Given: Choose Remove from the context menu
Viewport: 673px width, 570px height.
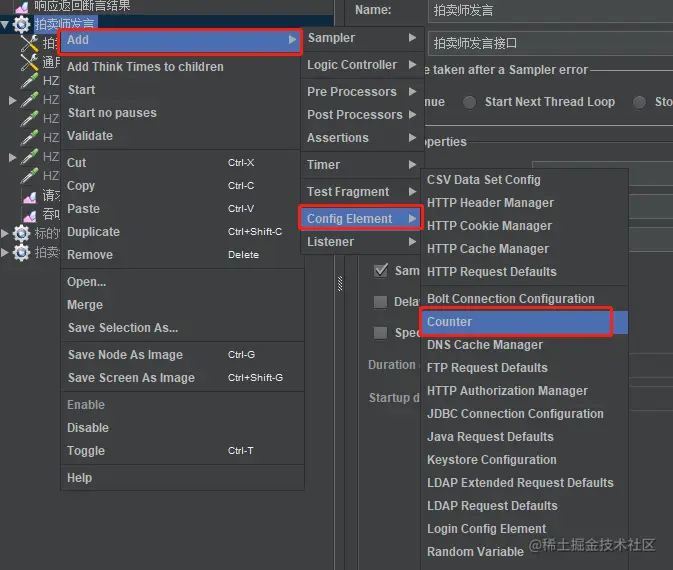Looking at the screenshot, I should point(182,255).
